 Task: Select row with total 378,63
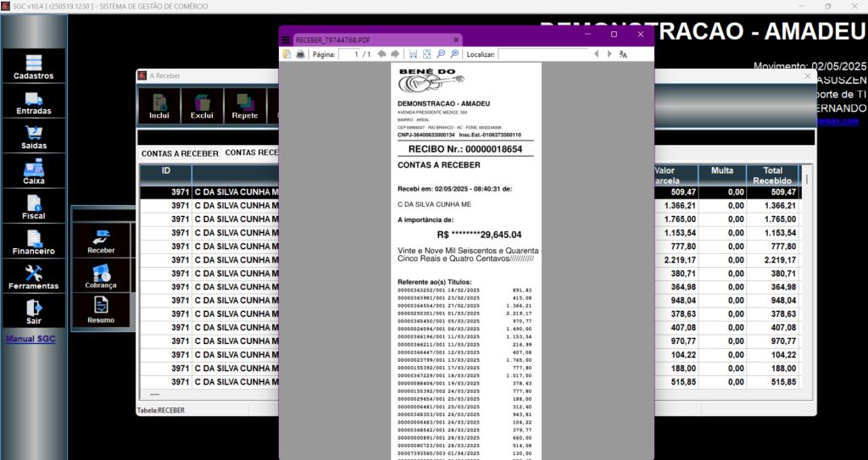(x=470, y=313)
